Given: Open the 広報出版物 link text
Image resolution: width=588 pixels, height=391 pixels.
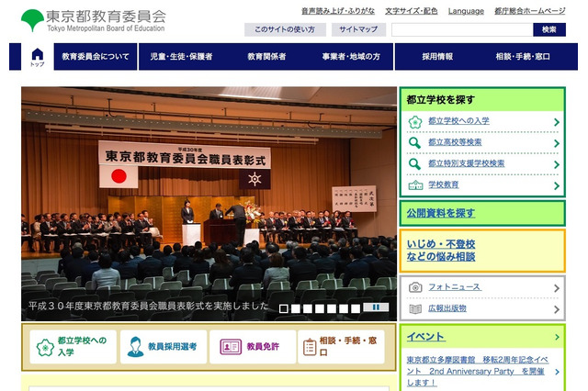Looking at the screenshot, I should (447, 308).
